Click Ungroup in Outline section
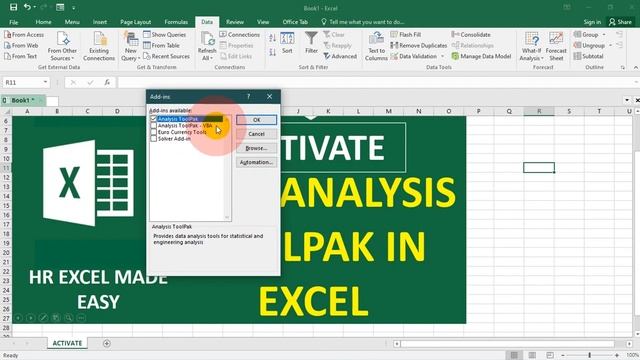This screenshot has width=640, height=360. [x=589, y=45]
